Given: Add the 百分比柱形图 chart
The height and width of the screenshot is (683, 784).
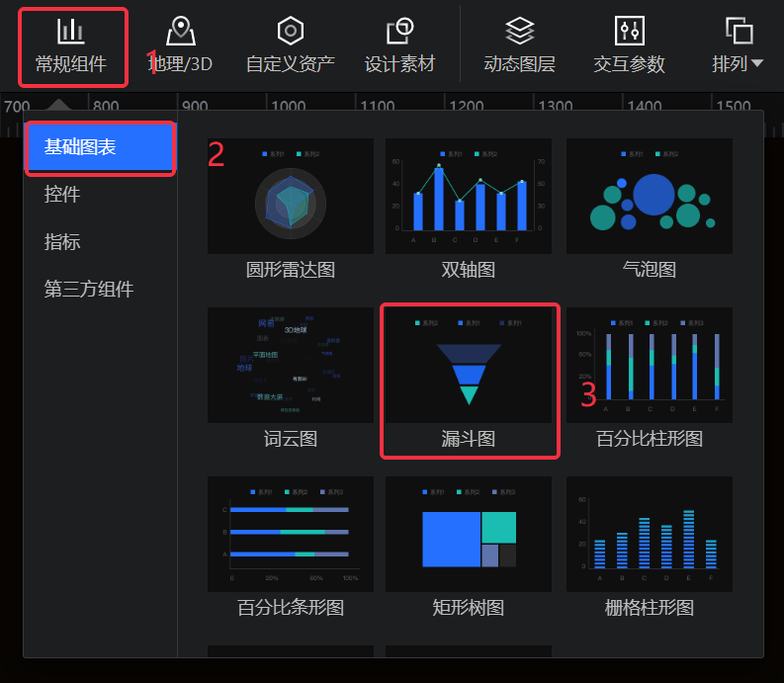Looking at the screenshot, I should coord(649,366).
